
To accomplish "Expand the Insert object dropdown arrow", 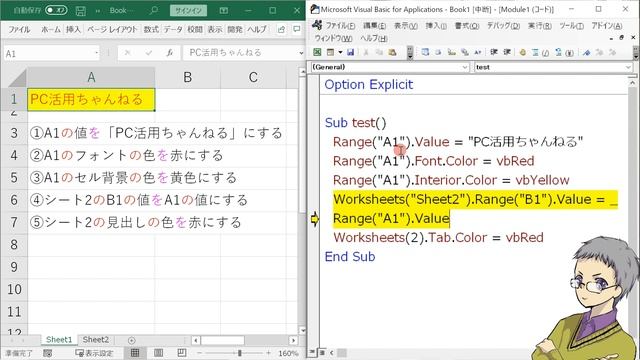I will point(340,52).
